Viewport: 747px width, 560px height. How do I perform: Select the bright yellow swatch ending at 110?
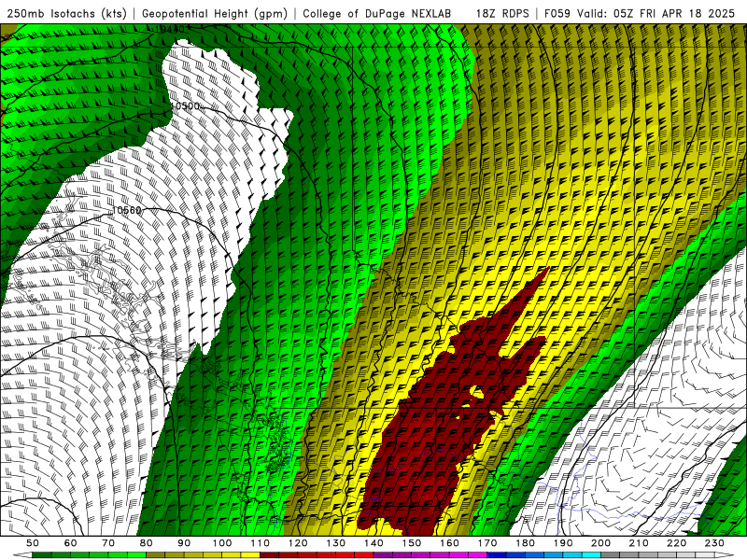(250, 555)
